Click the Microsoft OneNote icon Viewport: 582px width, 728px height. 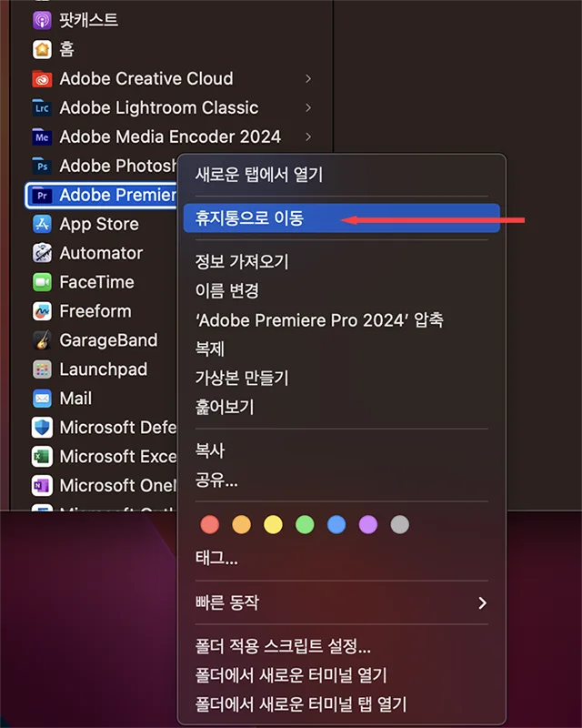pyautogui.click(x=42, y=486)
